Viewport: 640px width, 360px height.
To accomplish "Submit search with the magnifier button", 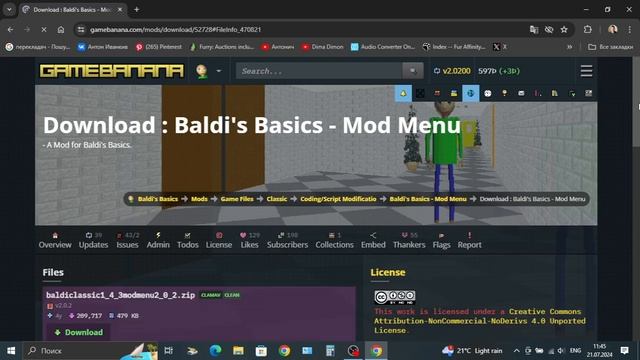I will [413, 71].
